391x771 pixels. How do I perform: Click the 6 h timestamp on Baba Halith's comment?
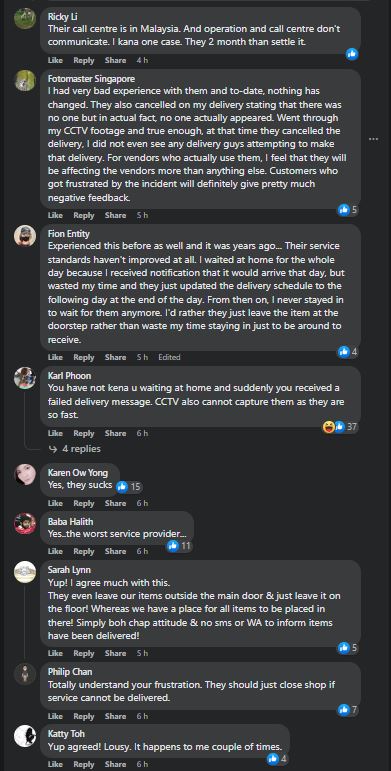142,551
